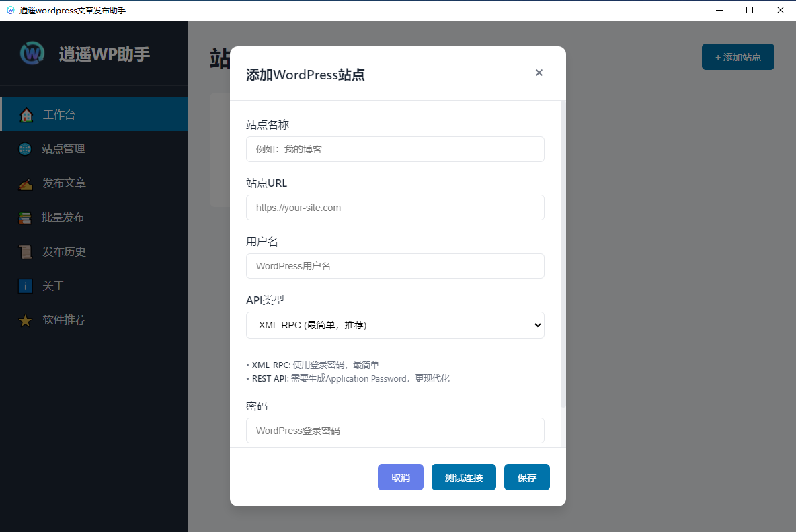Screen dimensions: 796x532
Task: Click the 测试连接 button
Action: (463, 477)
